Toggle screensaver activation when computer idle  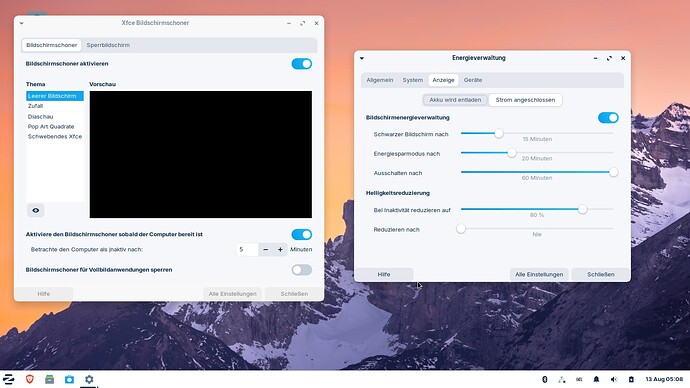(x=301, y=234)
